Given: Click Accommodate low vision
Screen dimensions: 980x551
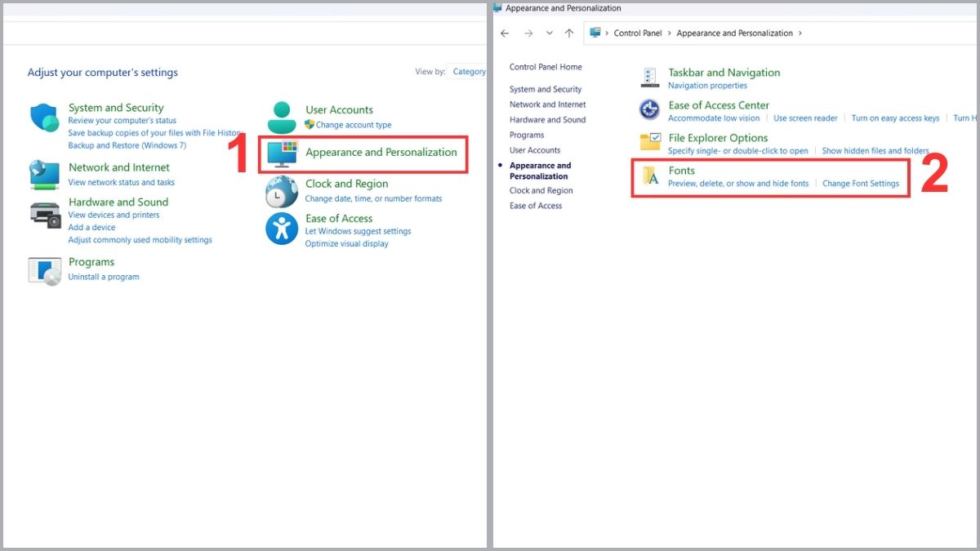Looking at the screenshot, I should 714,118.
